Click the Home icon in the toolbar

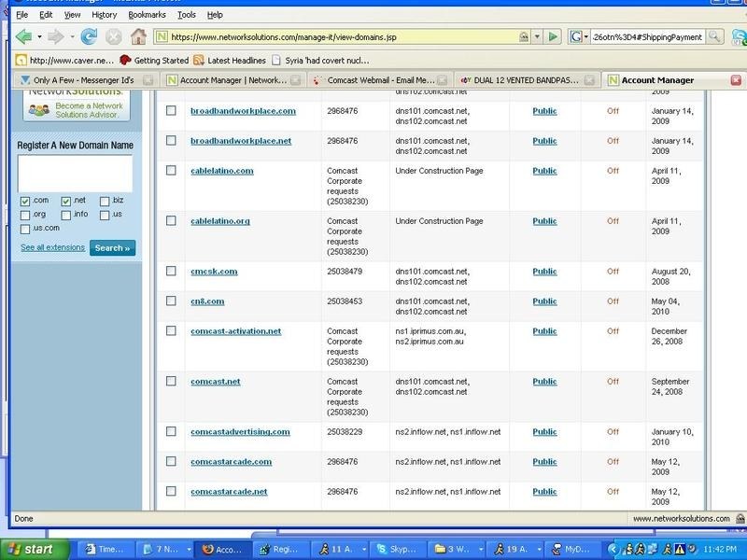[x=138, y=36]
